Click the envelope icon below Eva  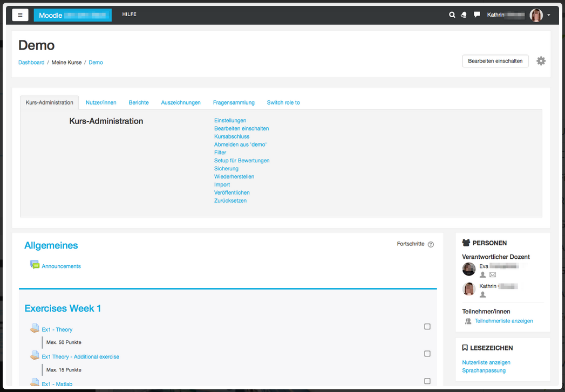pyautogui.click(x=493, y=275)
